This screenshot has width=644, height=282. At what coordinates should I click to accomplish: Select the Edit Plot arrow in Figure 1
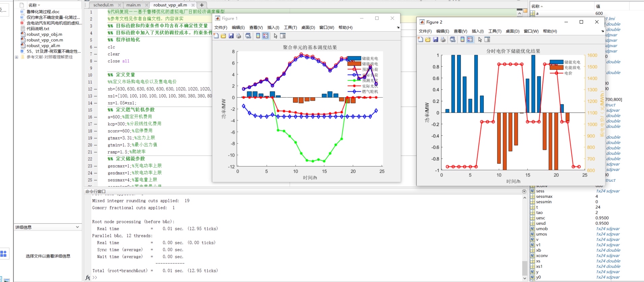pyautogui.click(x=276, y=36)
